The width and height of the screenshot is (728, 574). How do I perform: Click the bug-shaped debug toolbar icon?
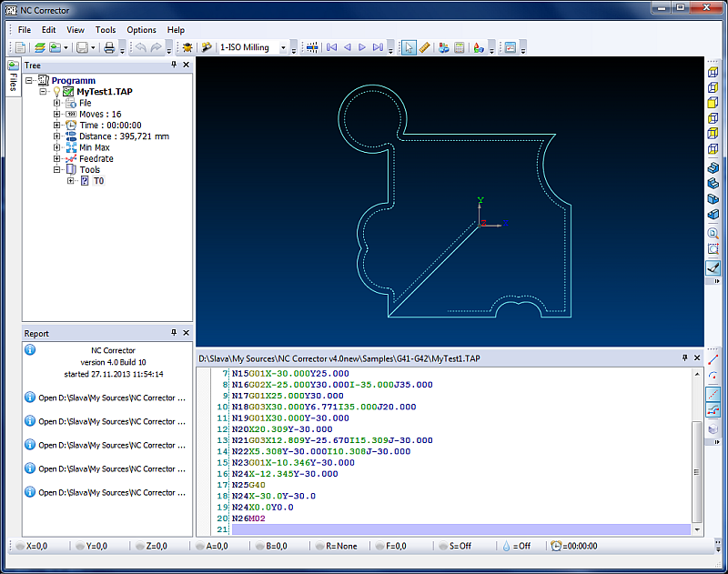[x=187, y=47]
